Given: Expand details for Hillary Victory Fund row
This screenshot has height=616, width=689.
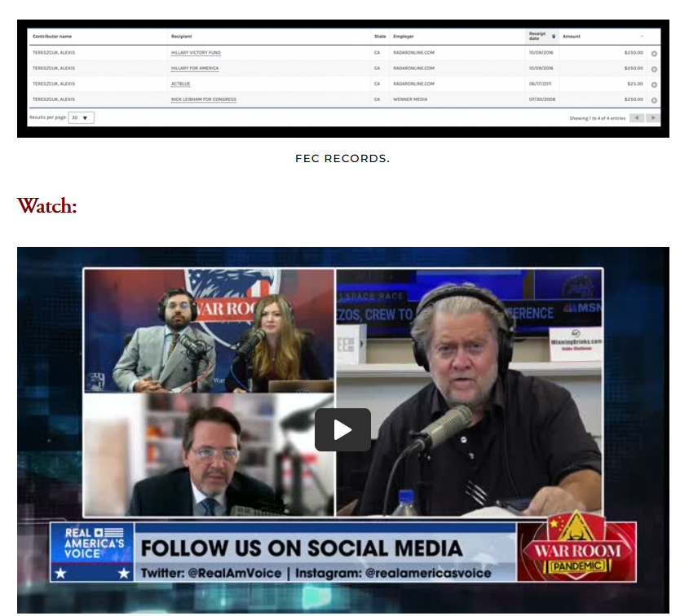Looking at the screenshot, I should [x=654, y=54].
